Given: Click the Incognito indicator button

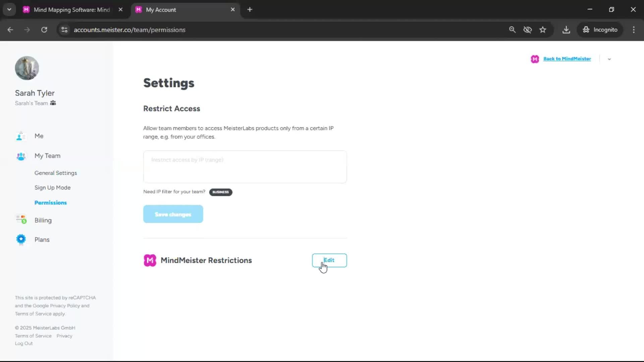Looking at the screenshot, I should (x=600, y=30).
